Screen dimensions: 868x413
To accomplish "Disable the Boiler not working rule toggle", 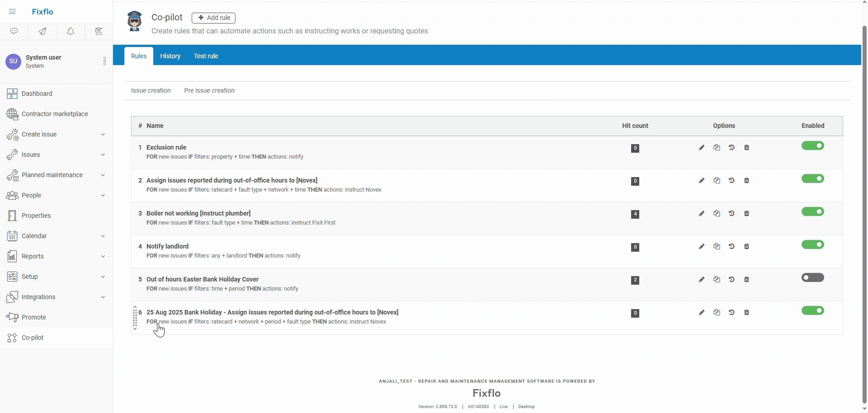I will (x=813, y=211).
